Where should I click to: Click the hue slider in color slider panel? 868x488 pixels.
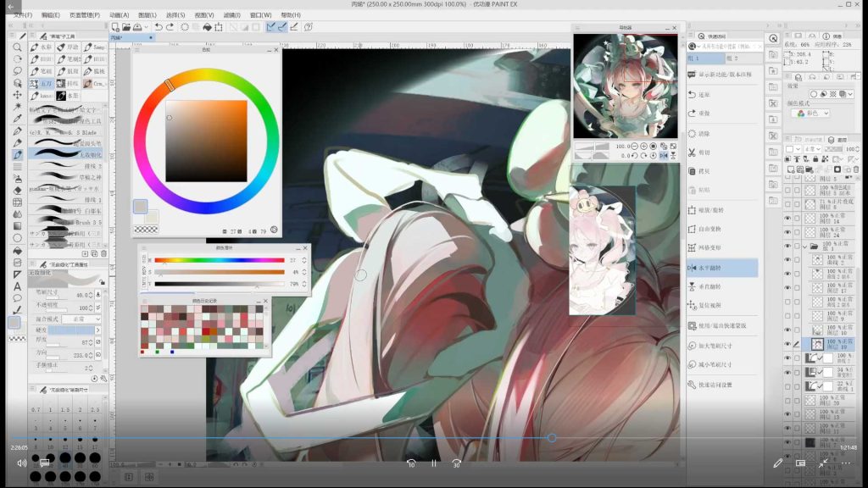[x=220, y=260]
